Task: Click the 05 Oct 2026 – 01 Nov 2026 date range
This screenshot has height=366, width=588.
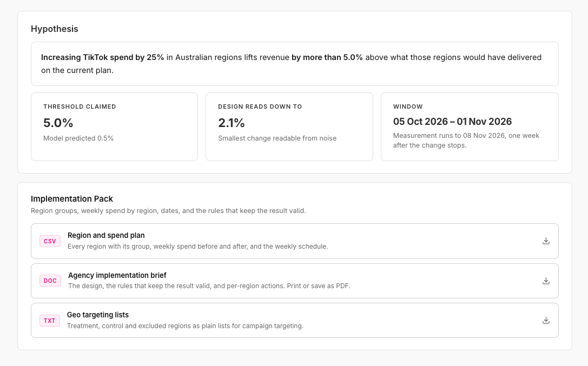Action: [x=452, y=122]
